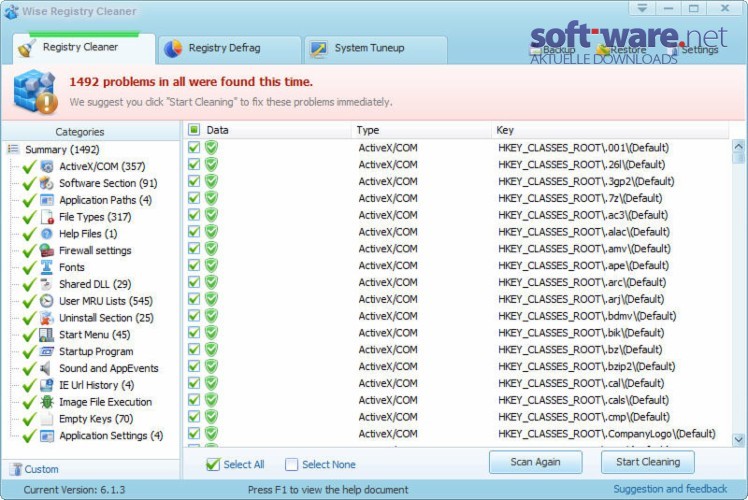Select the Shared DLL (29) category

(x=95, y=284)
